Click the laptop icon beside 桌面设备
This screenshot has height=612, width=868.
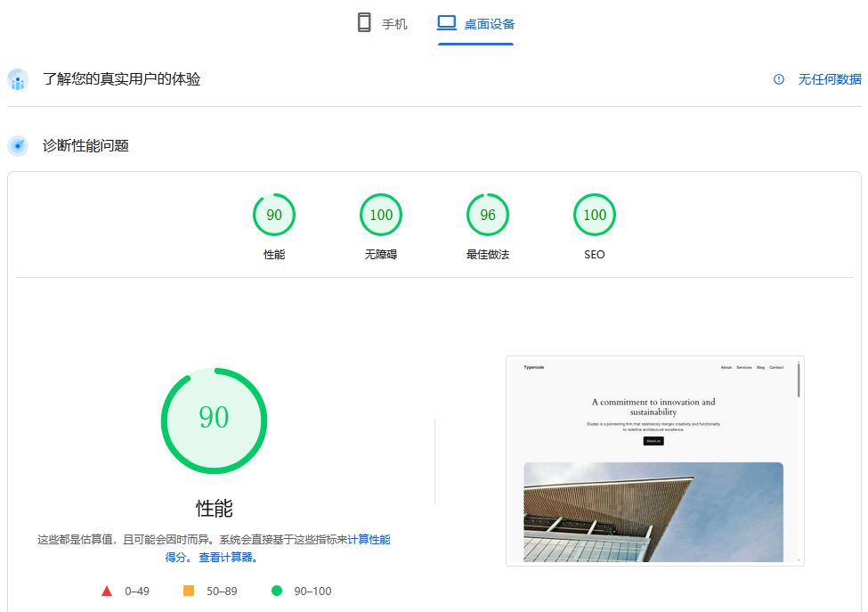click(x=446, y=23)
